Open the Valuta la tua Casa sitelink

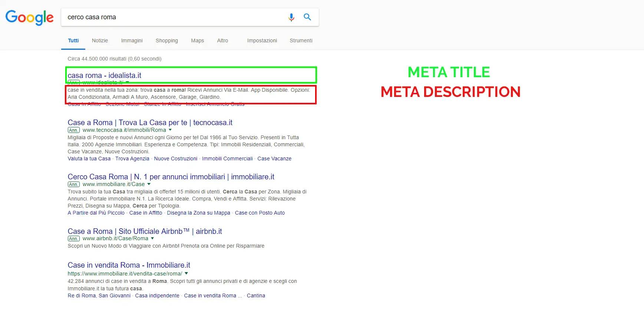pos(89,159)
